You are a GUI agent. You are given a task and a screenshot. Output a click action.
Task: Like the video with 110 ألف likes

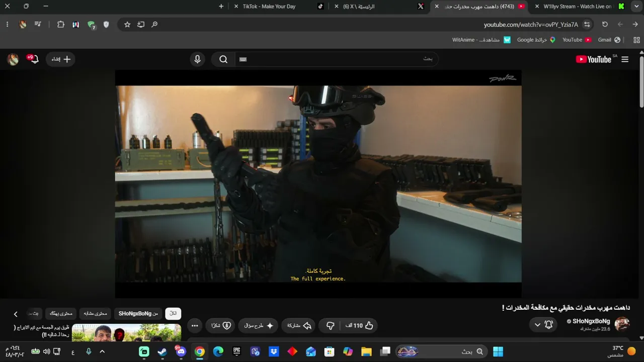[x=359, y=326]
